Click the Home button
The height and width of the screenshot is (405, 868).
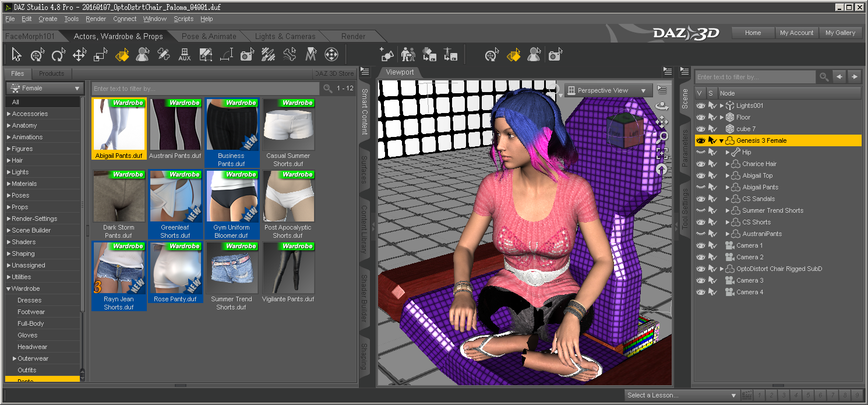[x=753, y=33]
